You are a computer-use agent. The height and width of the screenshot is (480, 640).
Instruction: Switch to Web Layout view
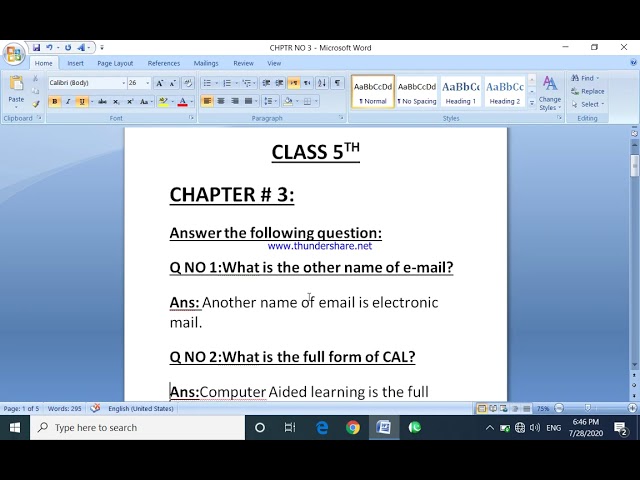tap(504, 409)
